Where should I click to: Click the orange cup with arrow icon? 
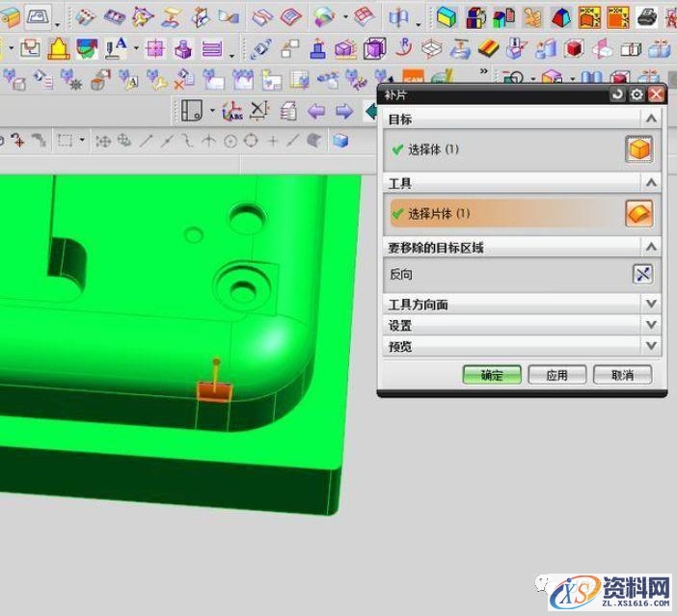click(100, 80)
